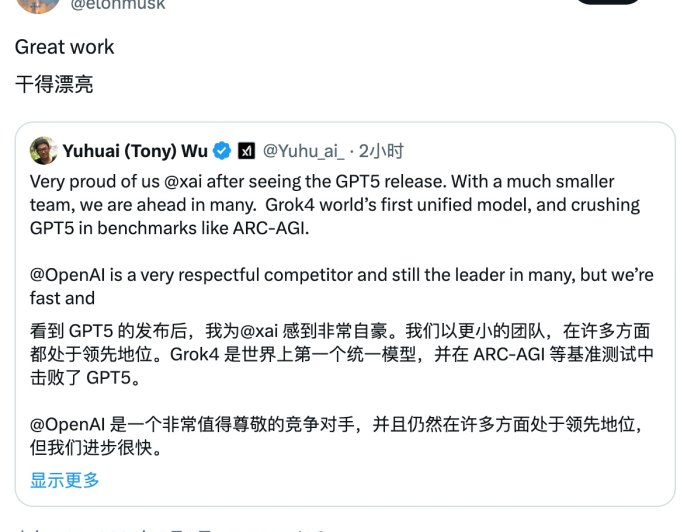The image size is (694, 532).
Task: Expand the tweet with 显示更多
Action: click(65, 480)
